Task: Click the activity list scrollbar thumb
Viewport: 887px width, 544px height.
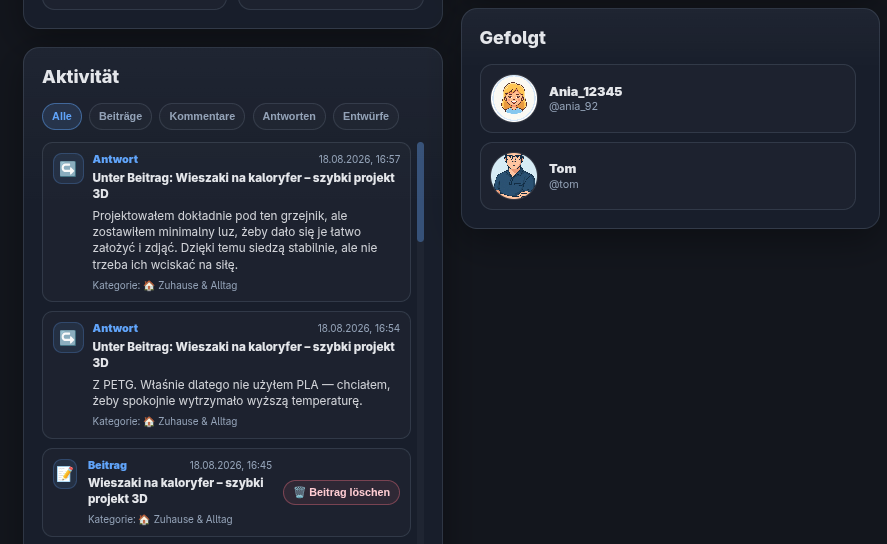Action: (x=420, y=192)
